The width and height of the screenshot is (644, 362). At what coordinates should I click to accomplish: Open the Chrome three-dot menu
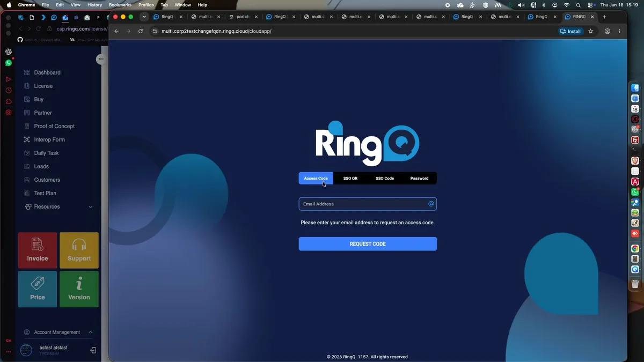619,31
